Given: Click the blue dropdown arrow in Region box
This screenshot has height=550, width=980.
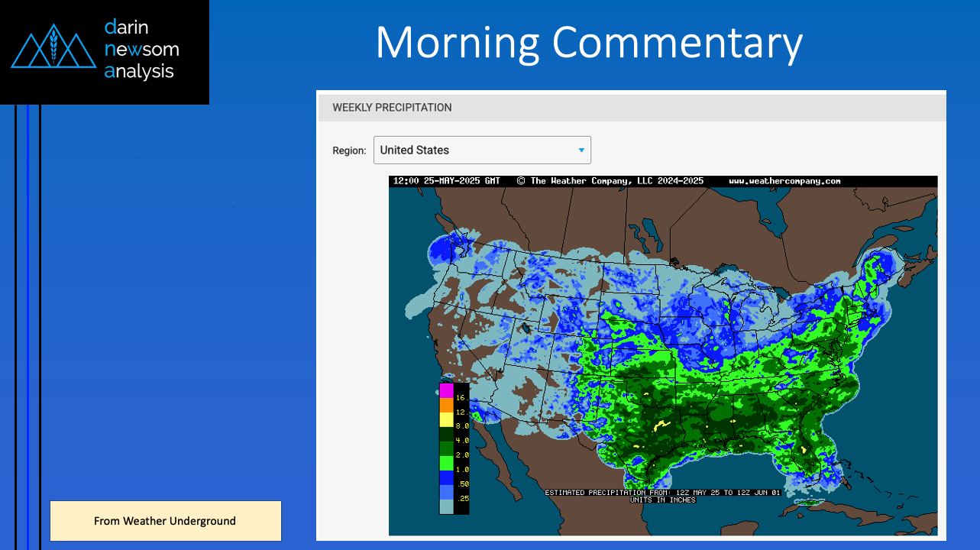Looking at the screenshot, I should tap(581, 150).
